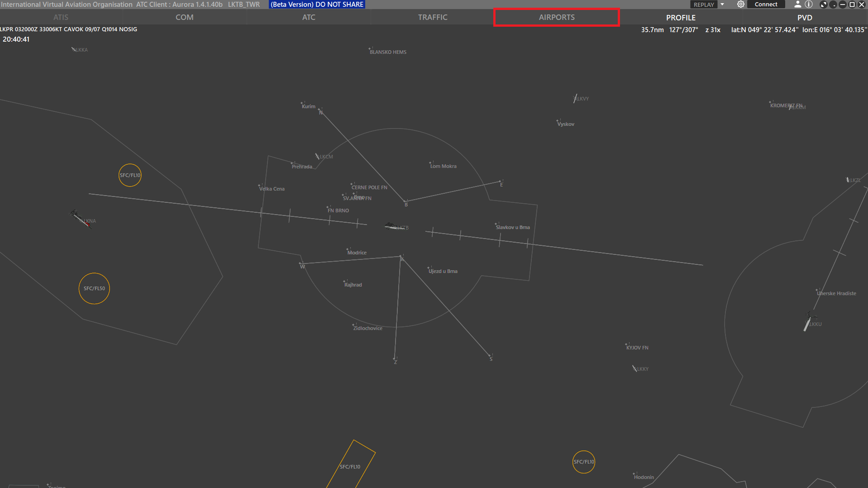Open the AIRPORTS tab
This screenshot has height=488, width=868.
557,17
